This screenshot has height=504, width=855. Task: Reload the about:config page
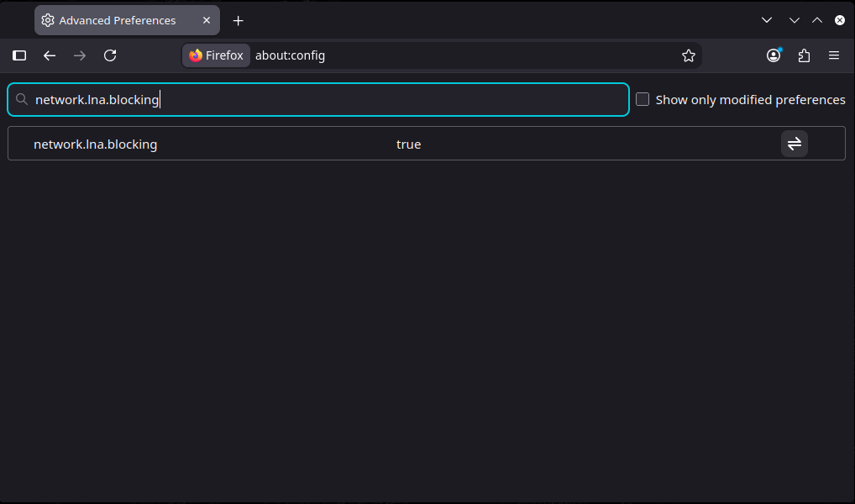[110, 55]
